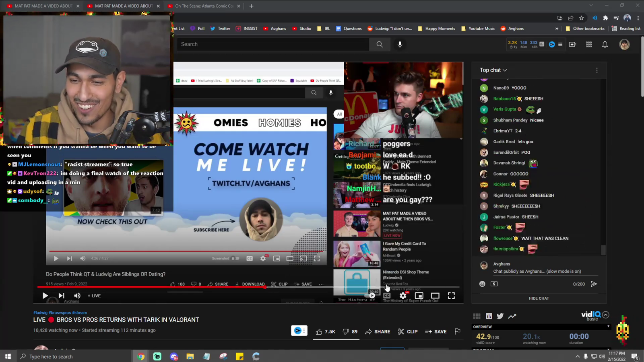Open Chrome media controls icon
This screenshot has height=362, width=644.
[616, 18]
